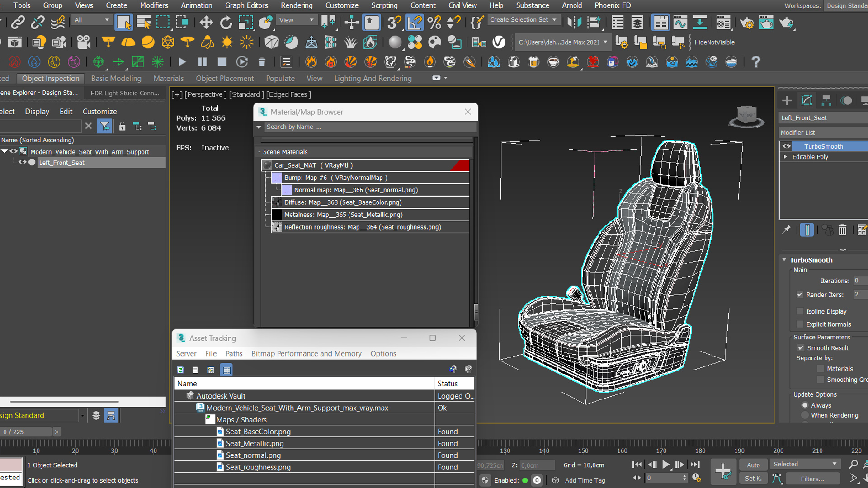
Task: Uncheck Smooth Result checkbox
Action: [x=801, y=348]
